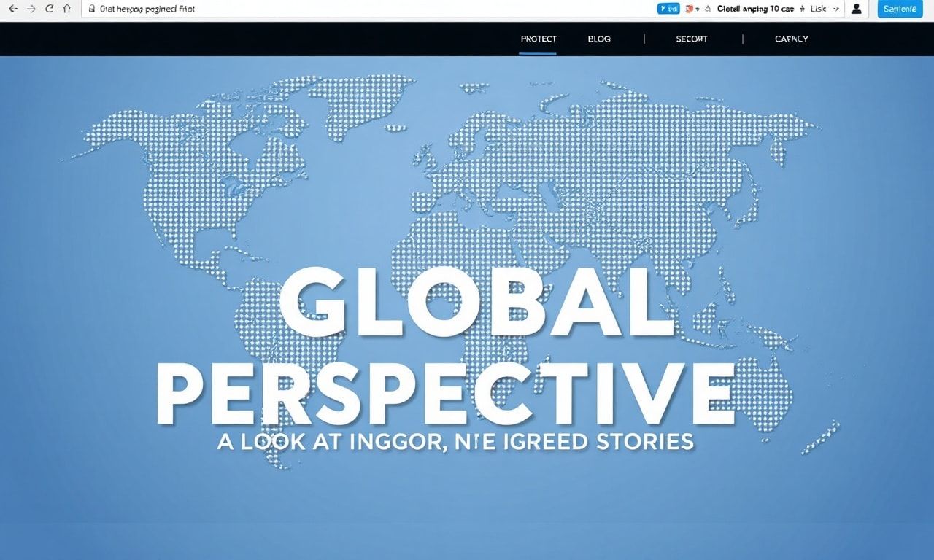Go forward with the forward arrow
This screenshot has width=934, height=560.
point(31,9)
